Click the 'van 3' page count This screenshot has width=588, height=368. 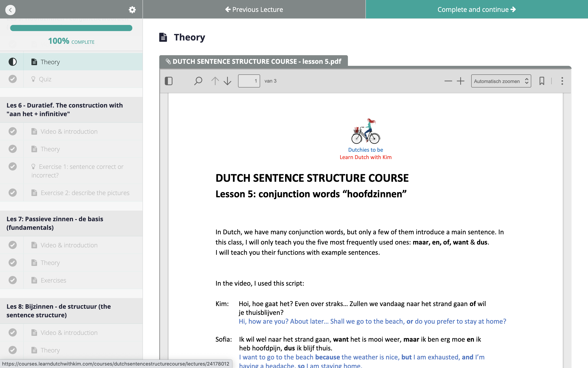click(x=271, y=81)
